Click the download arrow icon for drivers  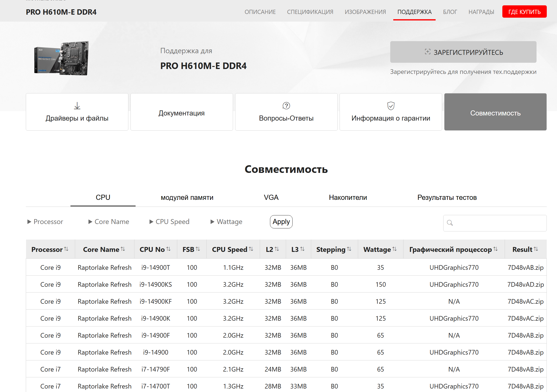tap(77, 106)
